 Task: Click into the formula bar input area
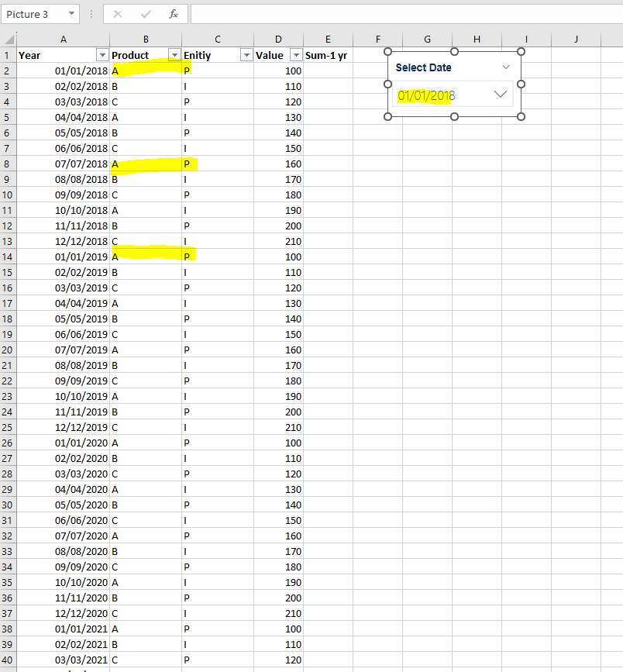coord(407,14)
